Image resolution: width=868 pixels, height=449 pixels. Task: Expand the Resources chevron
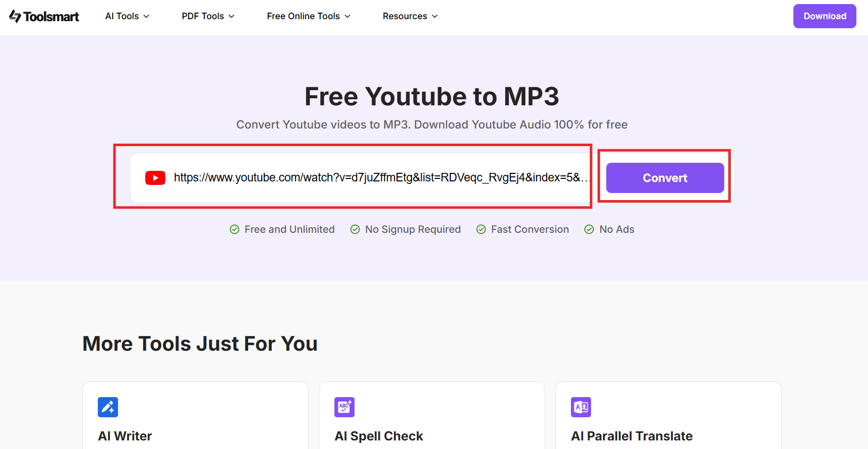[435, 17]
